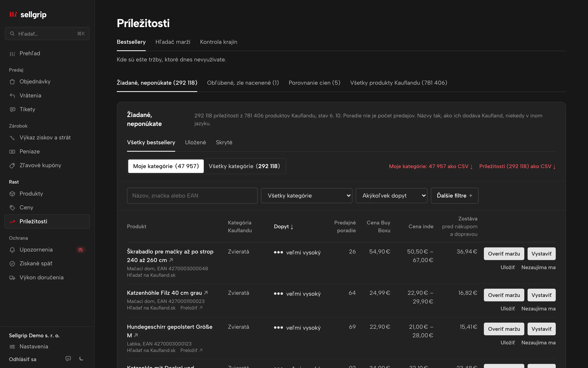Open Zľavové kupóny coupons
The width and height of the screenshot is (588, 368).
[47, 165]
